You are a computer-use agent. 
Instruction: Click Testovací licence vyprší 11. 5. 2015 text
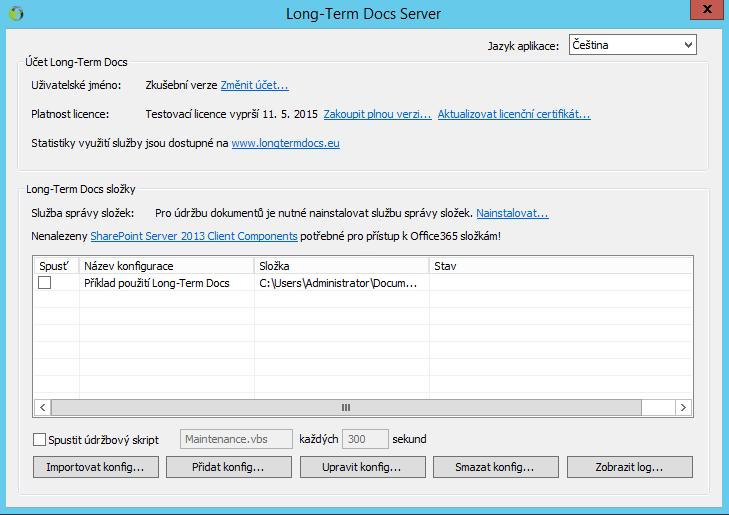pos(232,114)
